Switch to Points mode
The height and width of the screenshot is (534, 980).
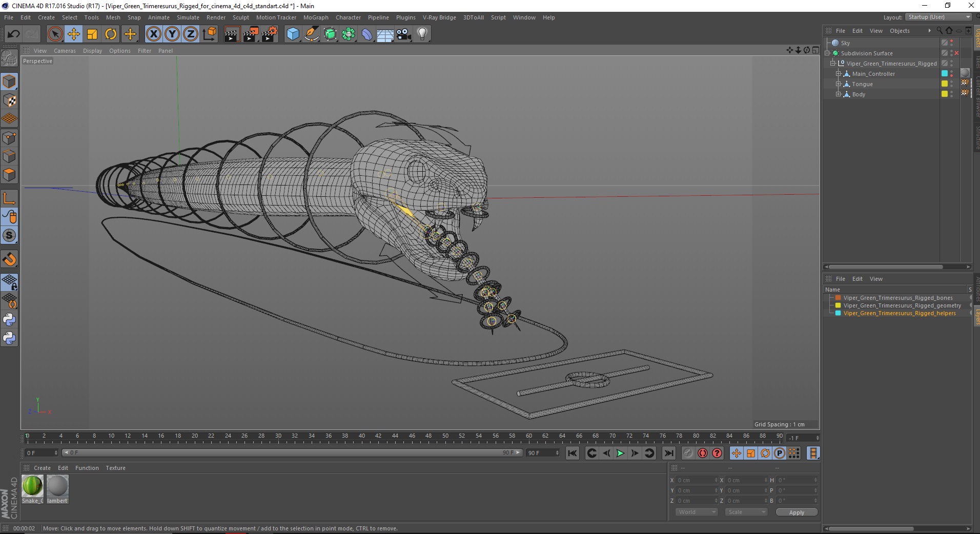click(x=9, y=138)
